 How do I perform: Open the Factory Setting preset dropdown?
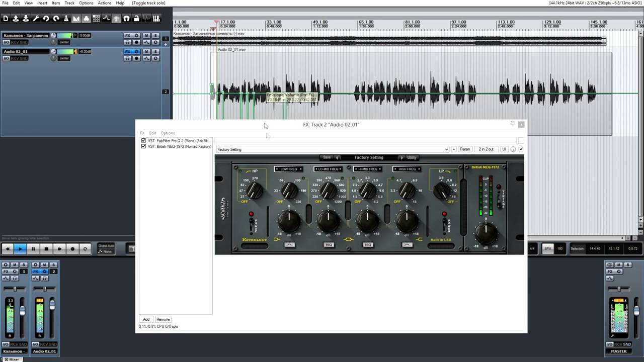point(333,149)
